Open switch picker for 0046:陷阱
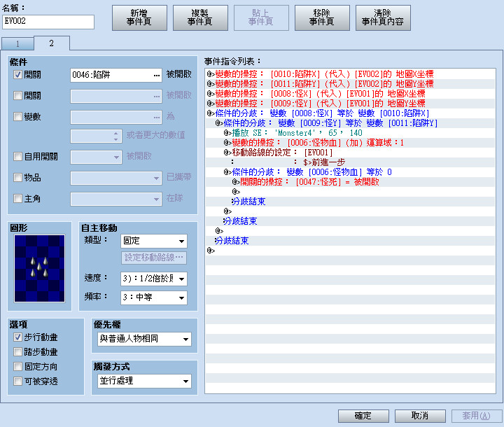 tap(157, 75)
